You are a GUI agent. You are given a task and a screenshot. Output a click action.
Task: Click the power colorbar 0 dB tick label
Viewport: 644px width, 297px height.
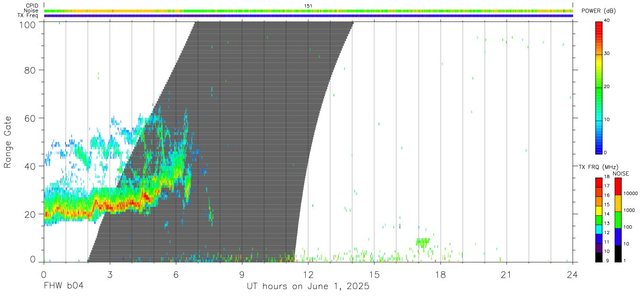pos(605,152)
